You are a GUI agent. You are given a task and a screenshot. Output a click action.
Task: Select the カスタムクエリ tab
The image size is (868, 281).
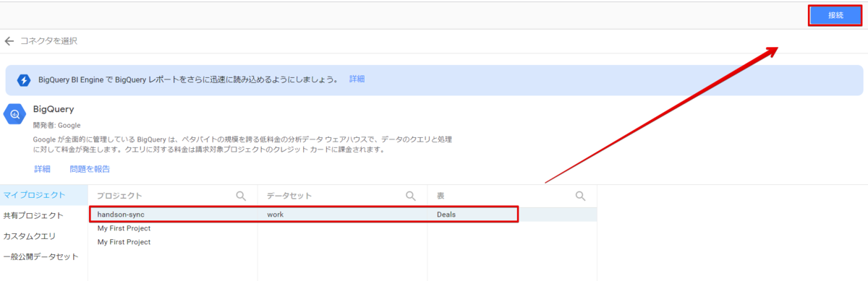point(43,236)
